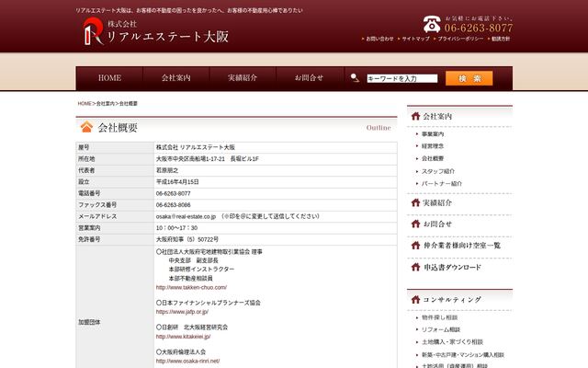Click the orange 検索 button

tap(469, 78)
